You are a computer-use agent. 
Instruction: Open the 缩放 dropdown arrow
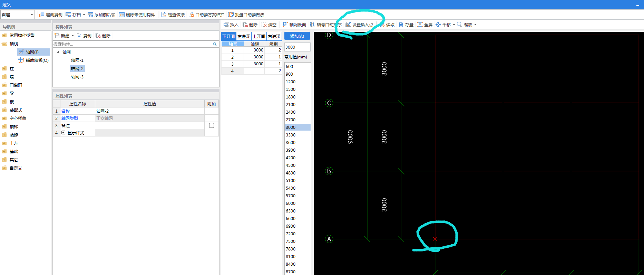point(475,25)
